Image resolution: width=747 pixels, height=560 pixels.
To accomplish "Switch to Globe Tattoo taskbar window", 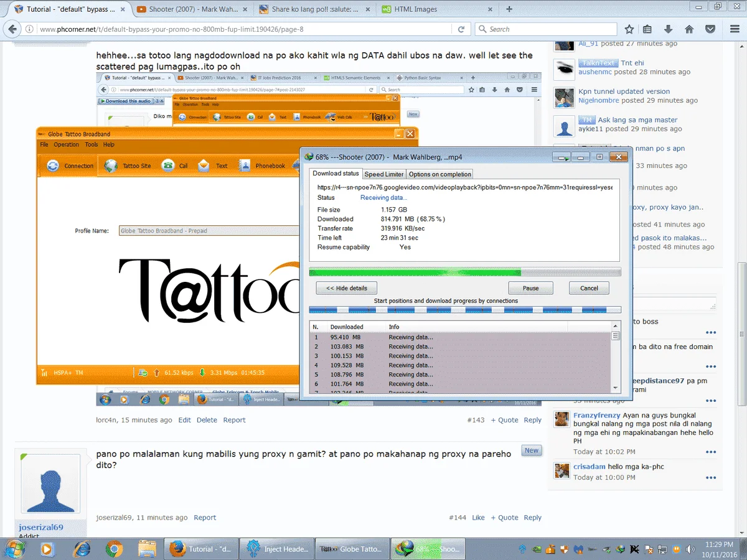I will 351,549.
